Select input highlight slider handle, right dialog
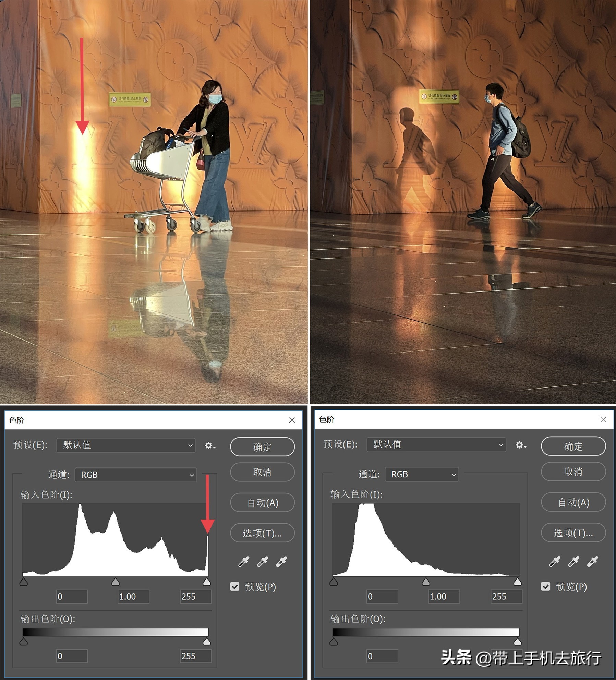This screenshot has width=616, height=680. click(x=518, y=582)
